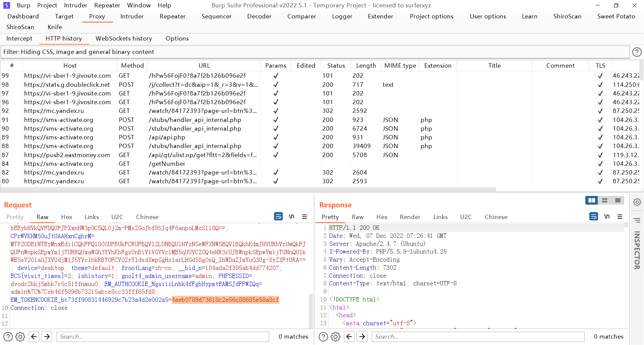
Task: Switch to the Sequencer tab
Action: point(216,16)
